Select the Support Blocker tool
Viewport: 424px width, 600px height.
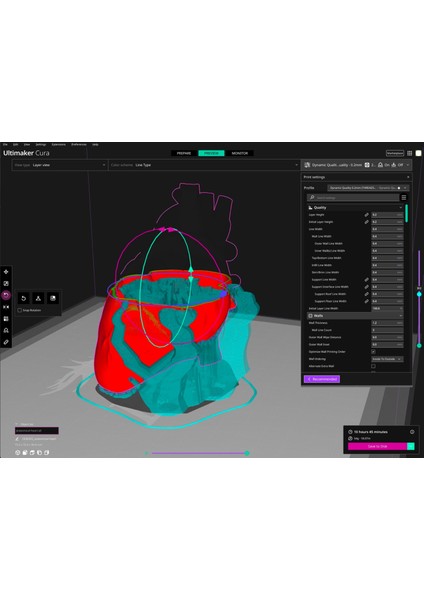click(x=6, y=330)
